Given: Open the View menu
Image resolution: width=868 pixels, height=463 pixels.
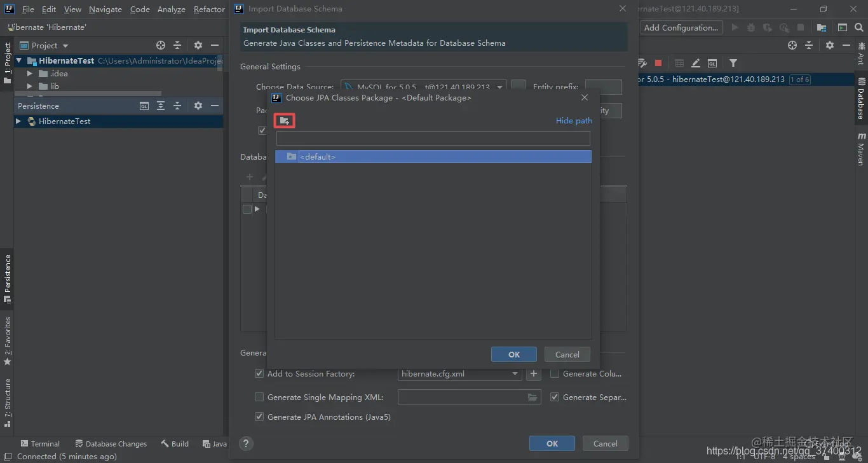Looking at the screenshot, I should [73, 9].
